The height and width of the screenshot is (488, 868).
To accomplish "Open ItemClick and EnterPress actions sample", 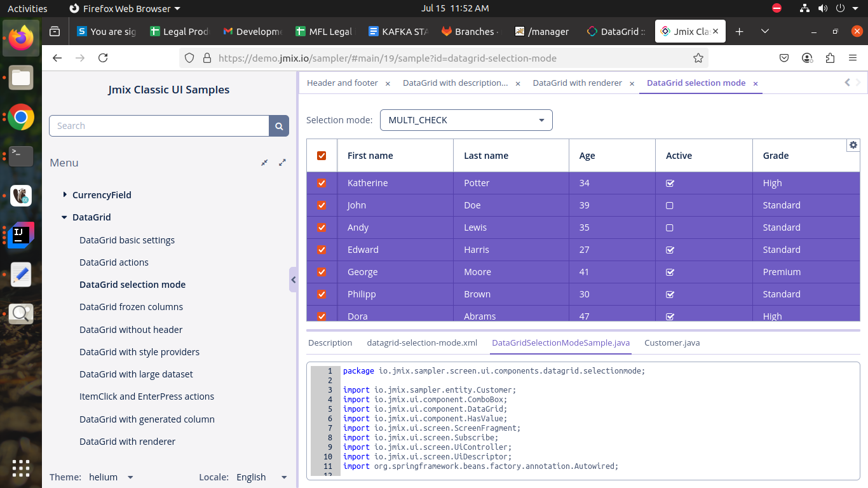I will (x=147, y=396).
